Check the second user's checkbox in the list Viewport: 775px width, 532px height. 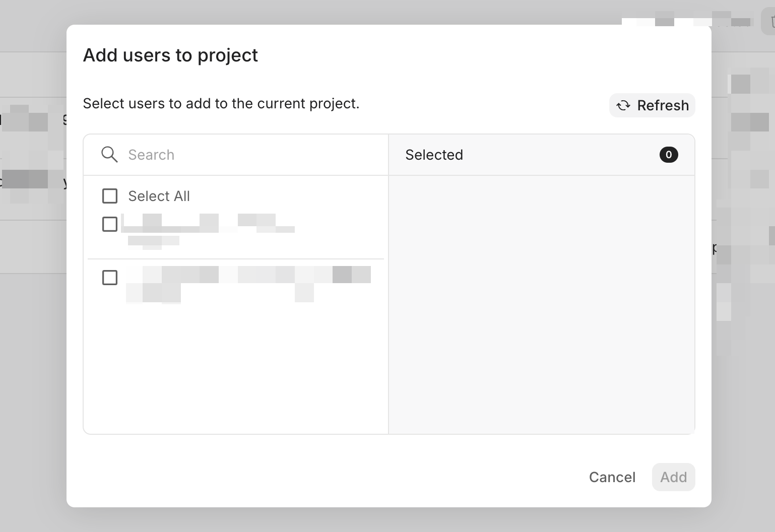pyautogui.click(x=110, y=278)
